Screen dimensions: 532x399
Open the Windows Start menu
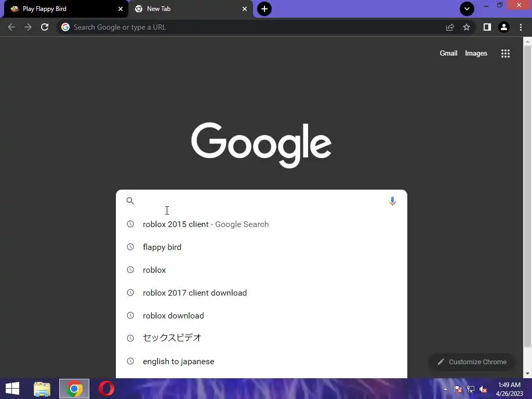[12, 389]
